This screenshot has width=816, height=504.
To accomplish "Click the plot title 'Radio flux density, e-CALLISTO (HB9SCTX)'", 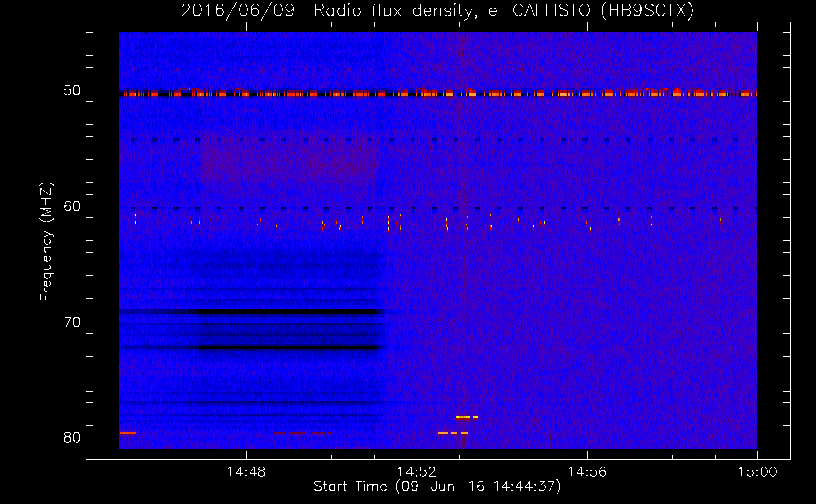I will (504, 10).
